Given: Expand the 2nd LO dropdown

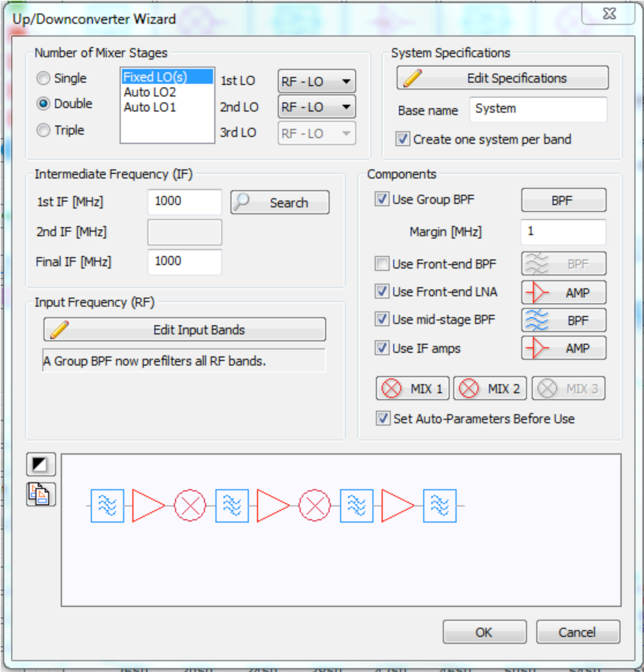Looking at the screenshot, I should tap(316, 107).
